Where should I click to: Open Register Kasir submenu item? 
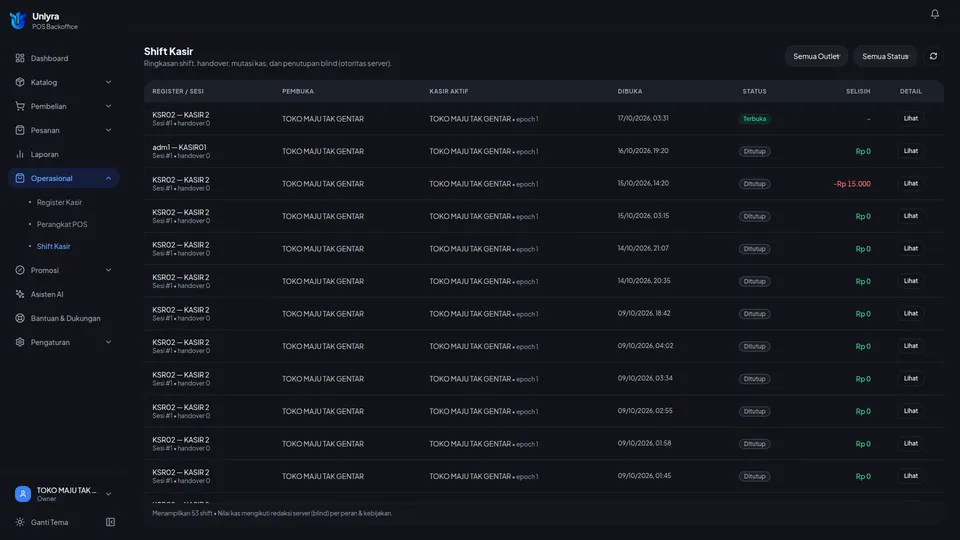(59, 202)
